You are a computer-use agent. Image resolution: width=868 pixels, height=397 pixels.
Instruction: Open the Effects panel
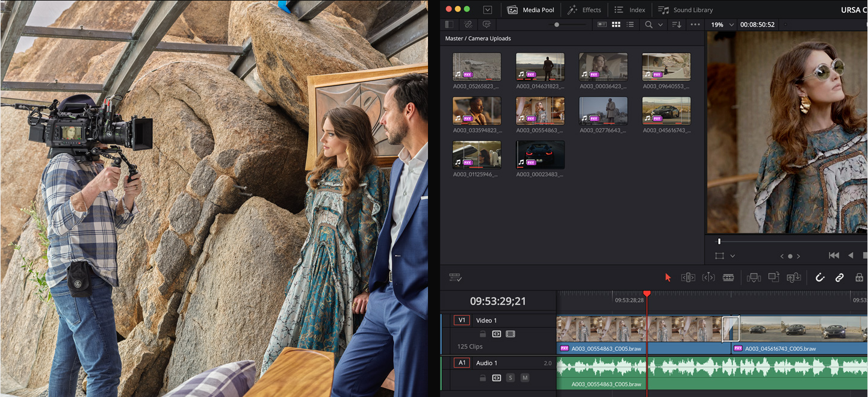[x=584, y=10]
